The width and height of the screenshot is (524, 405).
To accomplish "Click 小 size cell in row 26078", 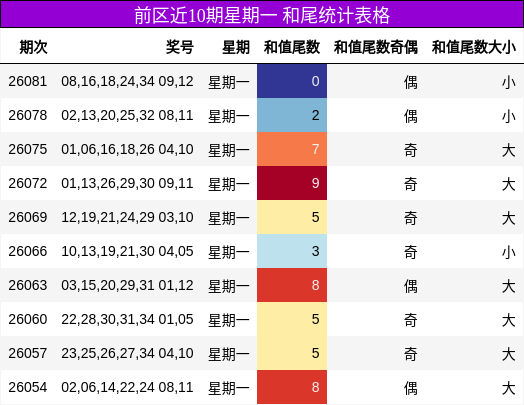I will pos(509,116).
